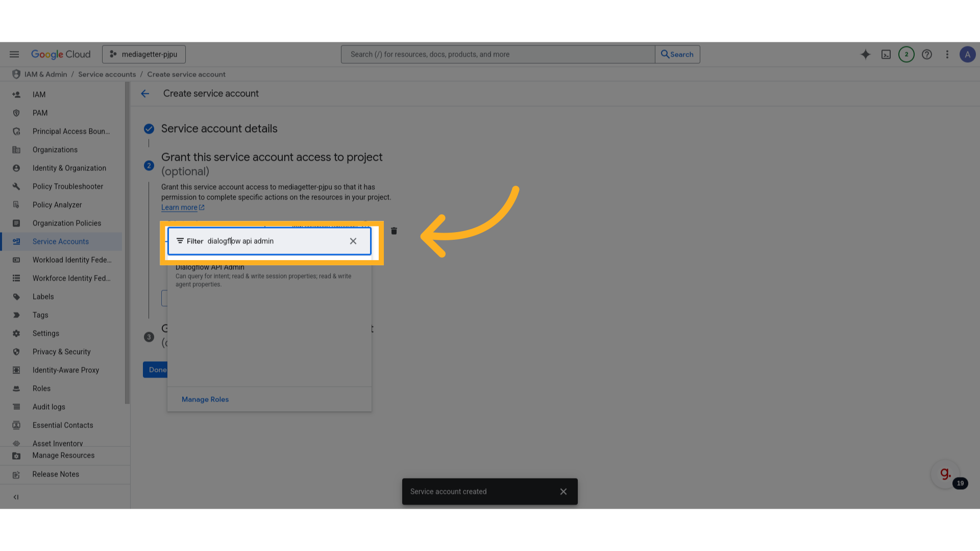Click the Organization Policies sidebar icon

[x=16, y=223]
